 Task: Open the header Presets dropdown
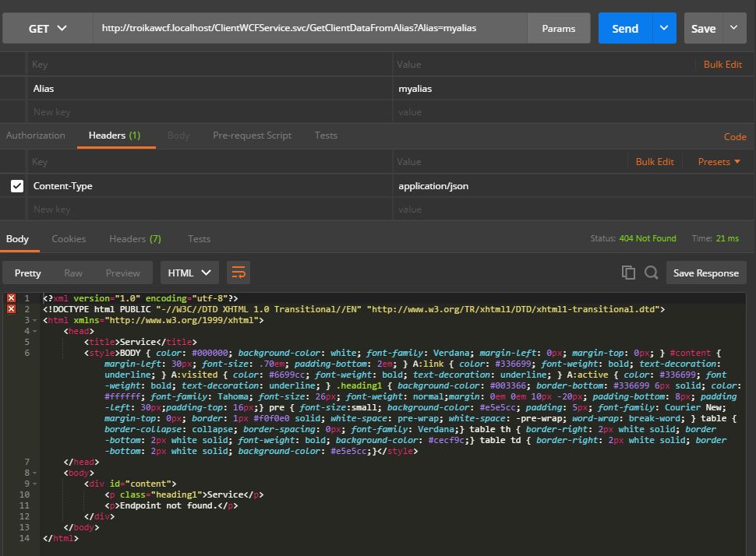(719, 162)
